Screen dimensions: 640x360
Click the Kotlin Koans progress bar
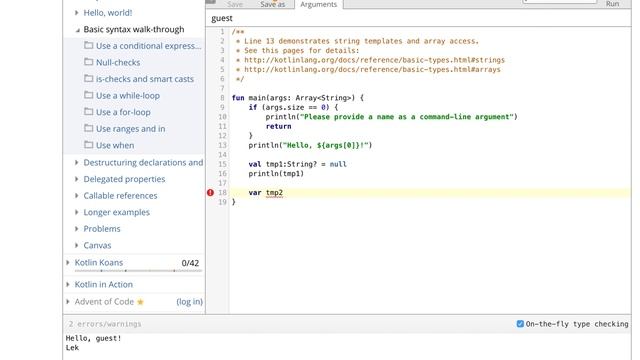(138, 271)
